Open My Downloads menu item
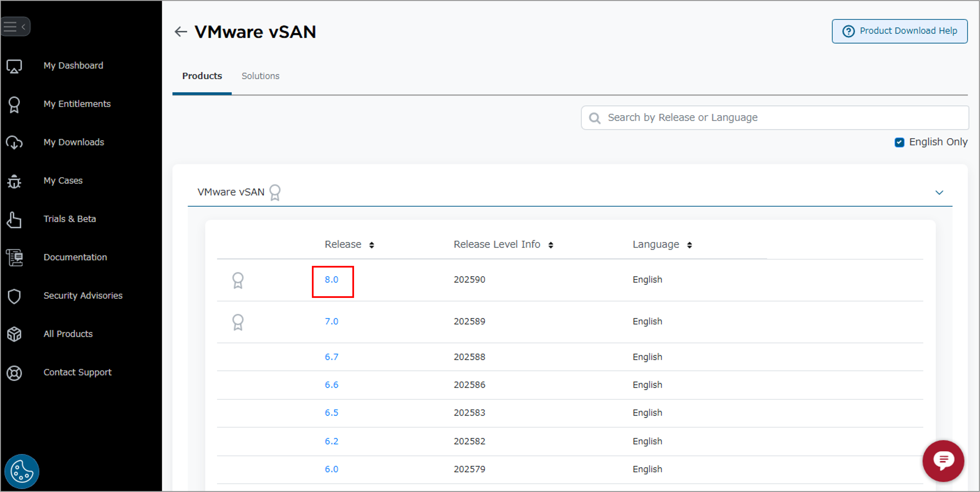Viewport: 980px width, 492px height. point(73,142)
